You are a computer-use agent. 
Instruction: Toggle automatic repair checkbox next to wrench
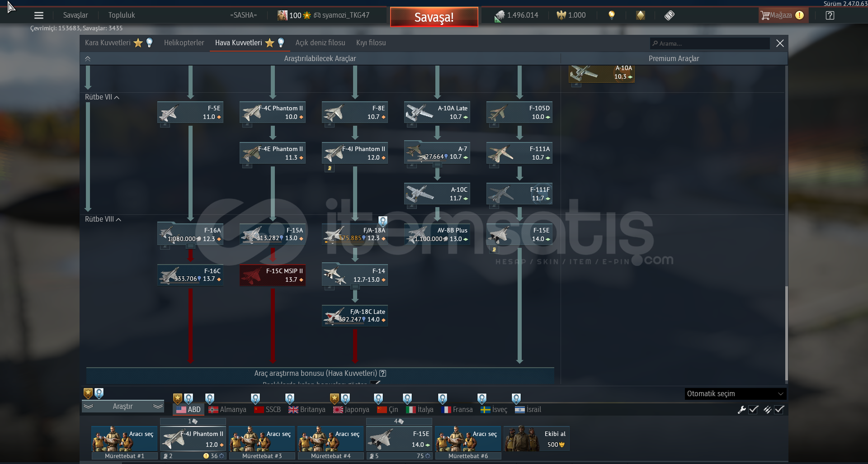[x=753, y=410]
